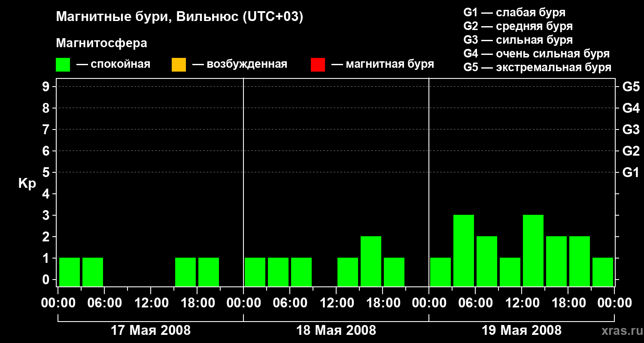Screen dimensions: 644x343
Task: Select the 'G3 — сильная буря' legend line
Action: point(518,40)
